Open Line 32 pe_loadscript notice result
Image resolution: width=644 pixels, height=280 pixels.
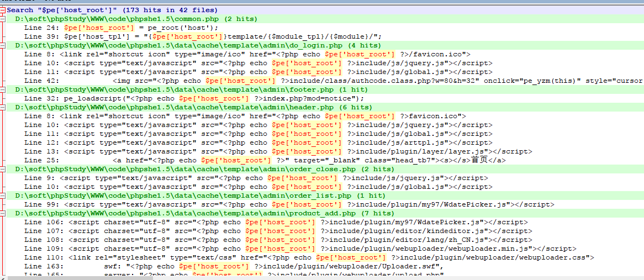coord(194,98)
